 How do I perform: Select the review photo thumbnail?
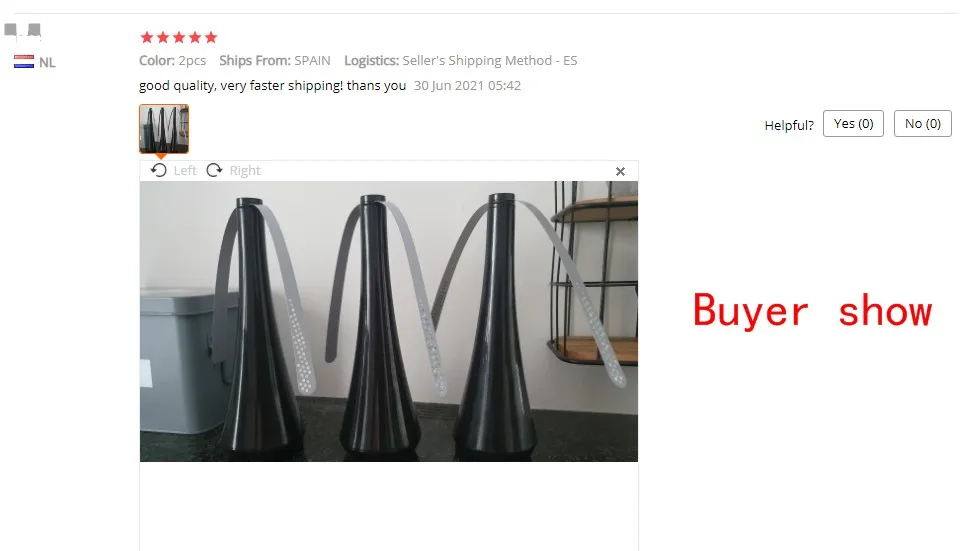tap(164, 129)
